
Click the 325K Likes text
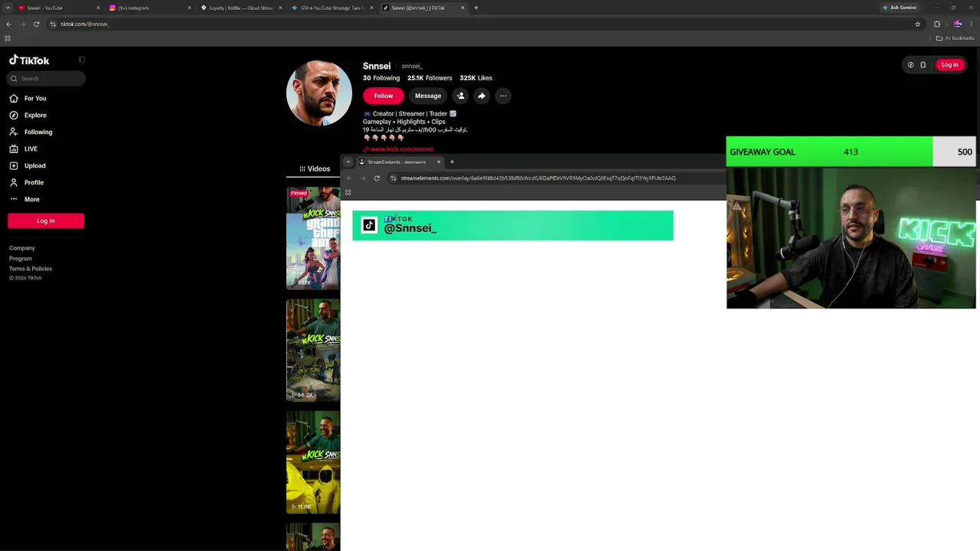pyautogui.click(x=475, y=78)
